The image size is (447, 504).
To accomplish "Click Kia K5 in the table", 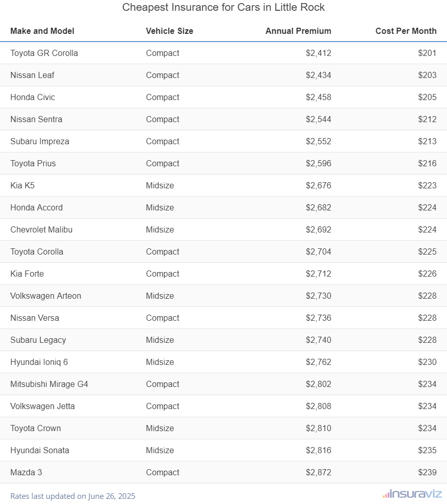I will coord(23,185).
